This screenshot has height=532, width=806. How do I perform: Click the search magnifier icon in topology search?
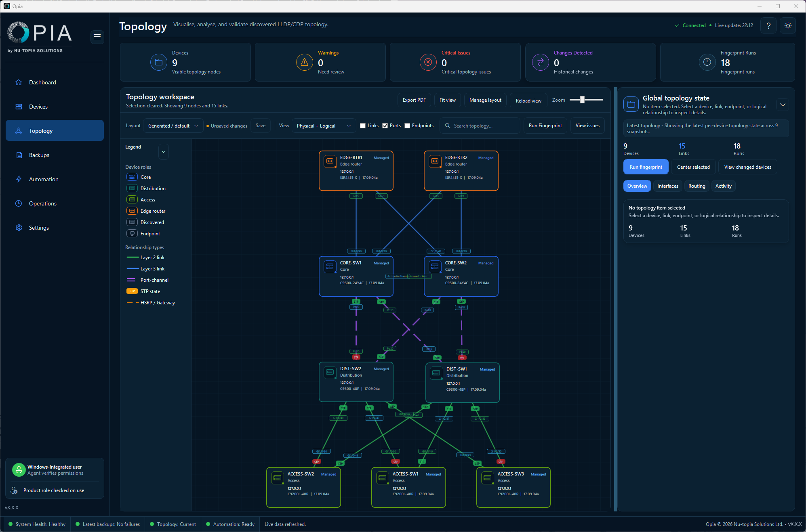(x=448, y=126)
